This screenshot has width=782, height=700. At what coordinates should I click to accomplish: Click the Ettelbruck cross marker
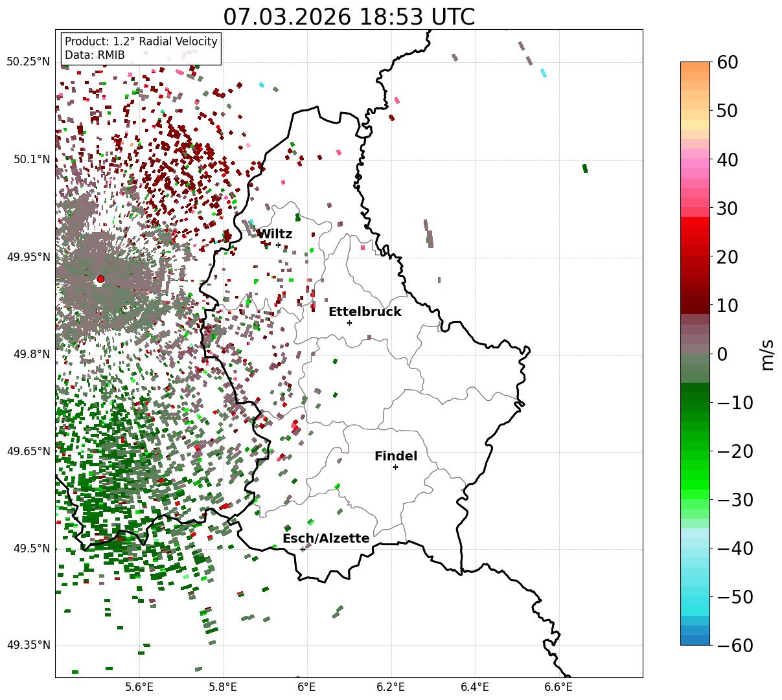point(349,322)
